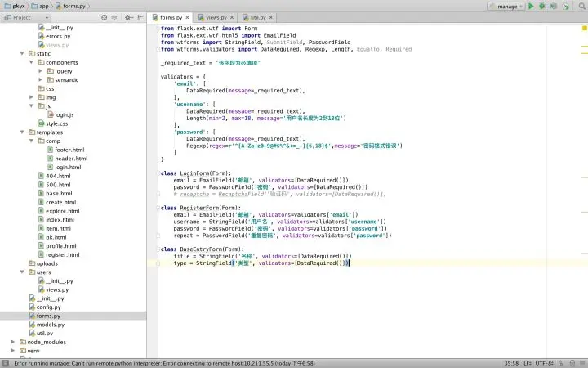Close the util.py editor tab
The image size is (588, 368).
click(x=271, y=18)
